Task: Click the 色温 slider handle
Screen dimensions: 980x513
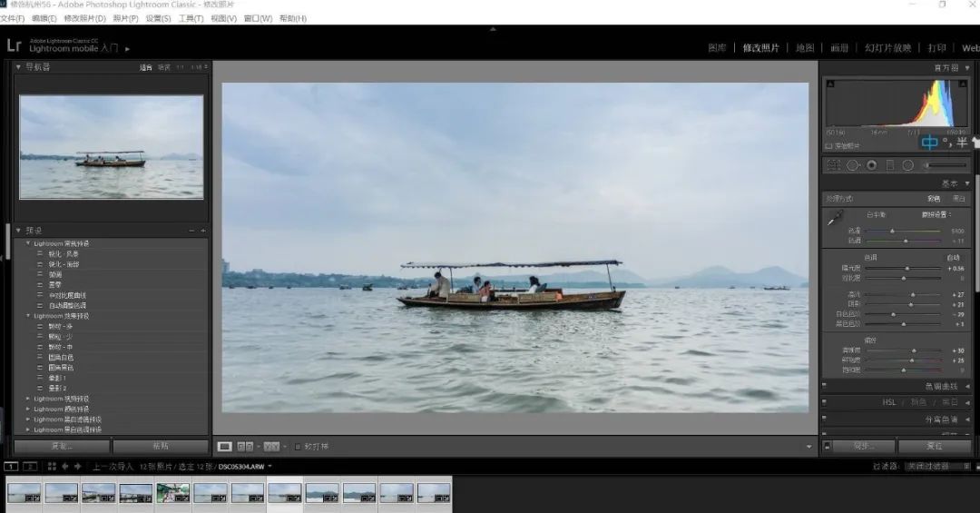Action: point(893,231)
